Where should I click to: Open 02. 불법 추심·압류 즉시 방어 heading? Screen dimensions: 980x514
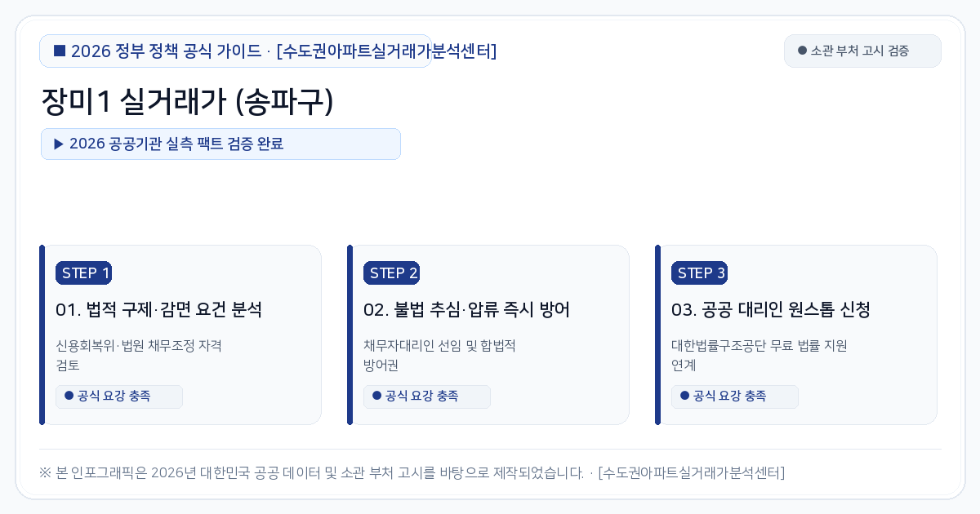point(466,310)
